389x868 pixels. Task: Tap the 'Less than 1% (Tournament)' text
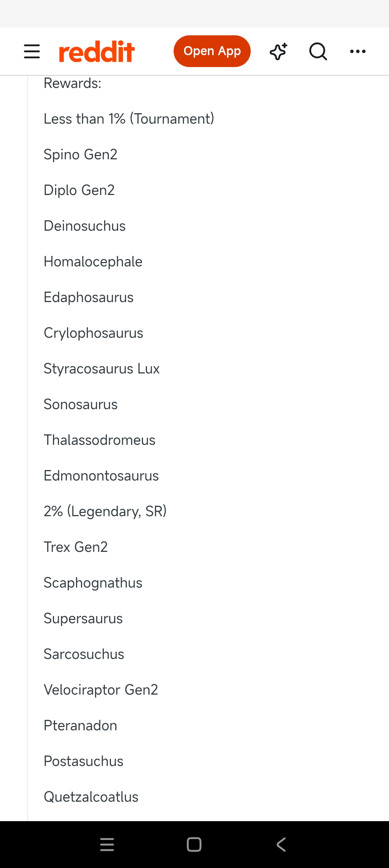click(x=129, y=119)
